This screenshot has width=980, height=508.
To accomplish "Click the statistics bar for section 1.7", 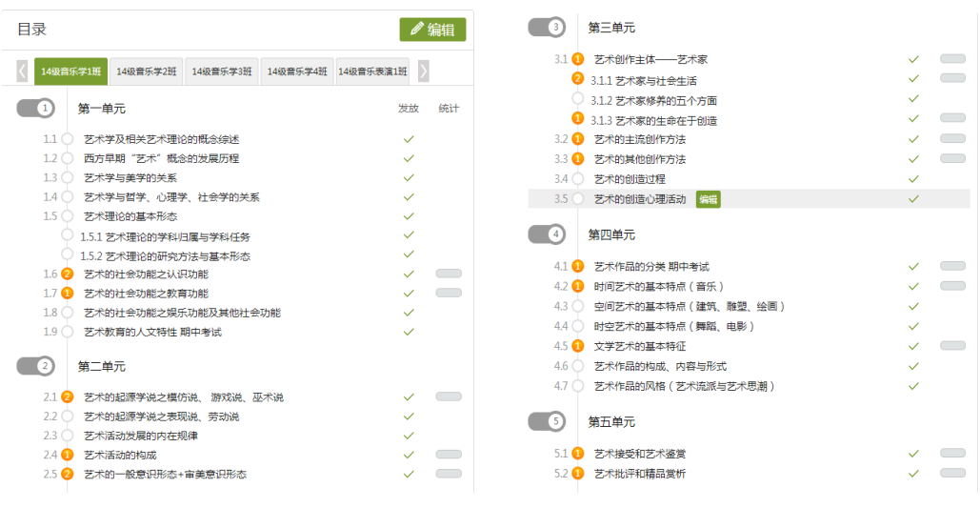I will [448, 294].
